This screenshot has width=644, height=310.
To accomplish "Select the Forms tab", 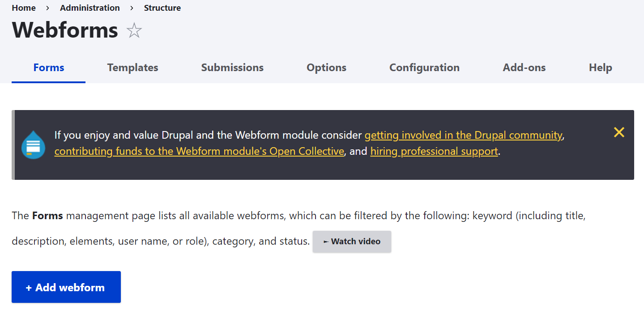I will (x=48, y=68).
